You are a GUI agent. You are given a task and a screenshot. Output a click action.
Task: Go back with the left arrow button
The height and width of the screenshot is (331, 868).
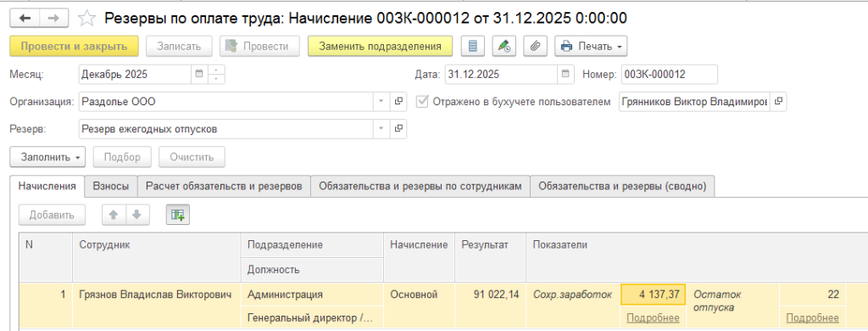[25, 19]
